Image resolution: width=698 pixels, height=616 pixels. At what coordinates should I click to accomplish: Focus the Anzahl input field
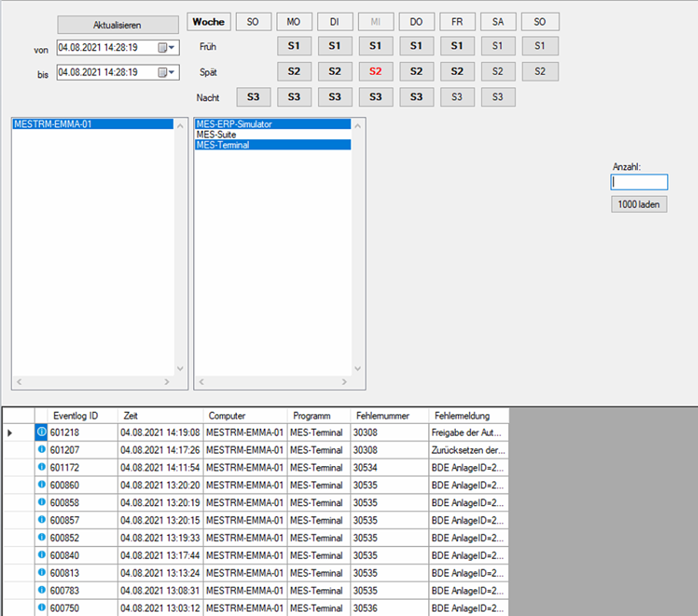click(639, 182)
